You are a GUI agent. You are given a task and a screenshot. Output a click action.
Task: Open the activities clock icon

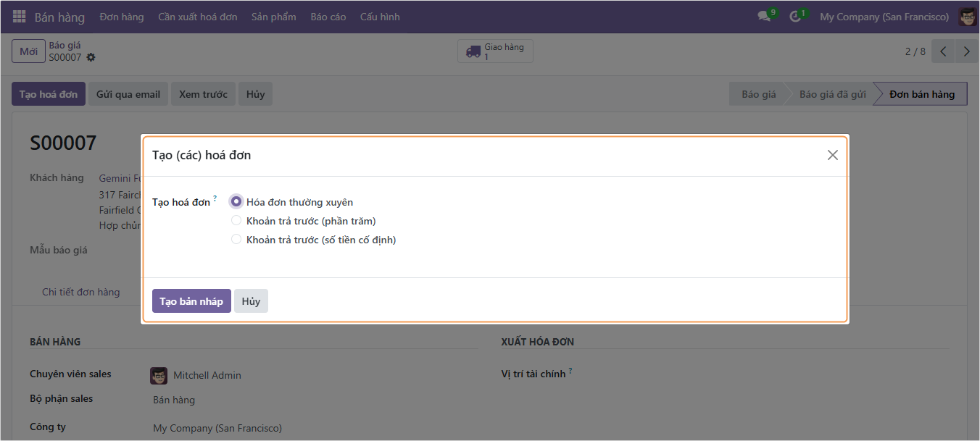[795, 17]
